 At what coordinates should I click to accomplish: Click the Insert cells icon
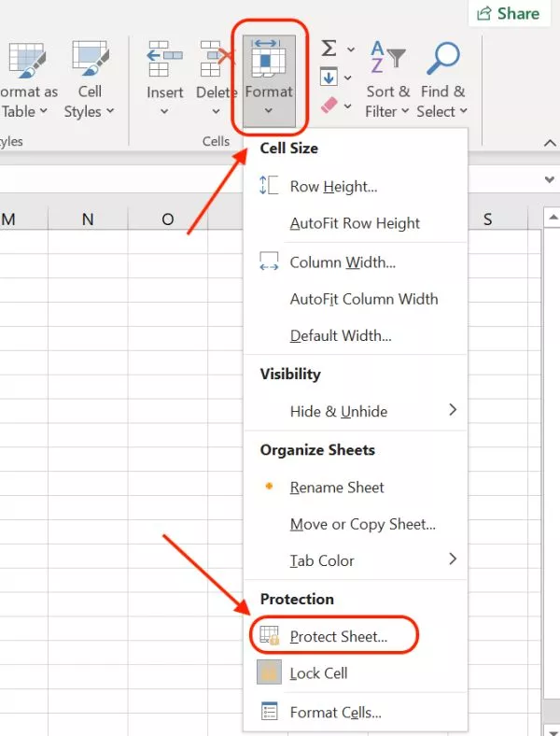point(165,59)
